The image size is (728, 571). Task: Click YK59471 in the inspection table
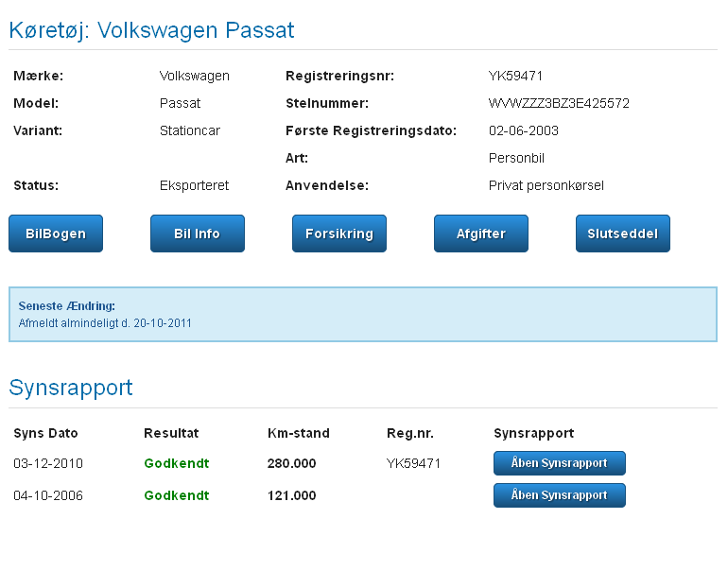413,463
